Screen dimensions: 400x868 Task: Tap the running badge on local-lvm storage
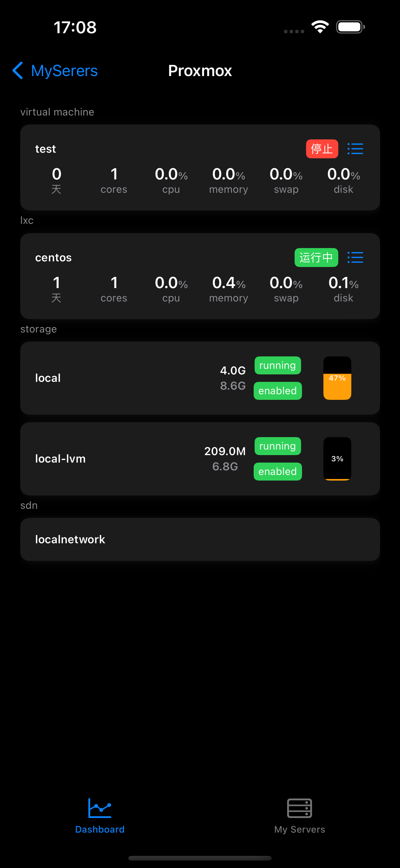coord(278,446)
